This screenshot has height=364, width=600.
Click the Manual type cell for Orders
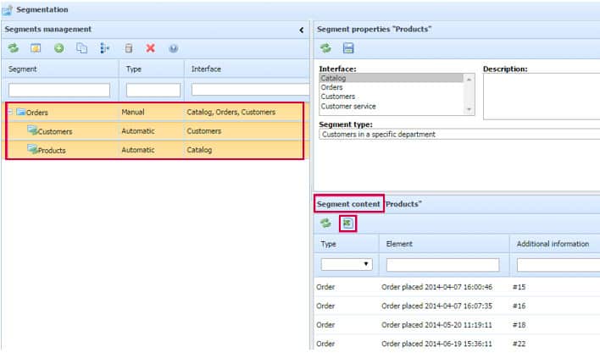point(133,112)
